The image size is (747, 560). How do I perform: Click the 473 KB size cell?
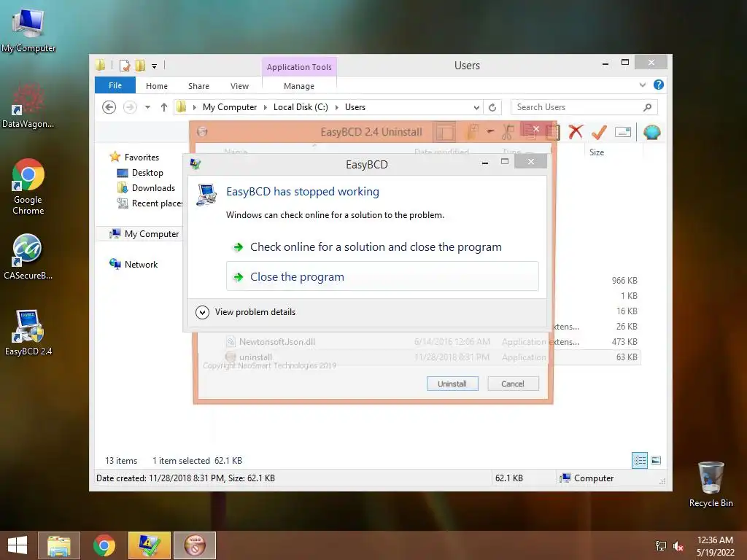coord(624,341)
